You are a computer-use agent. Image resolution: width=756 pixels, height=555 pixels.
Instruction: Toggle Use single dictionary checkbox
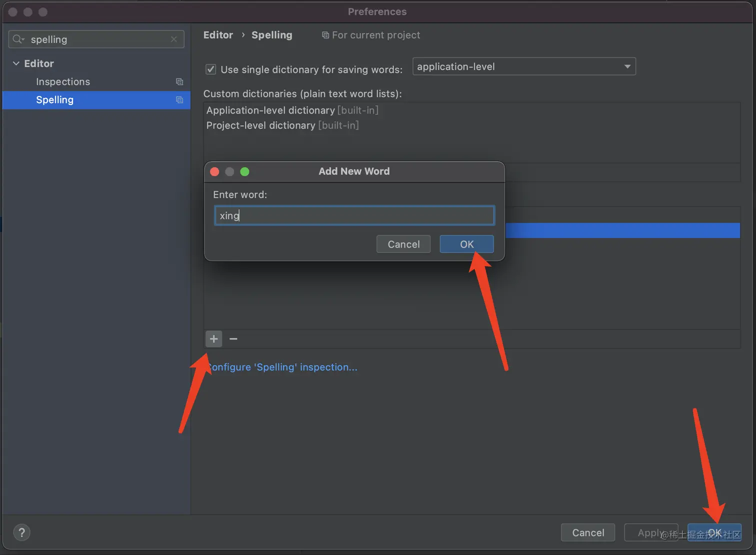pyautogui.click(x=211, y=69)
